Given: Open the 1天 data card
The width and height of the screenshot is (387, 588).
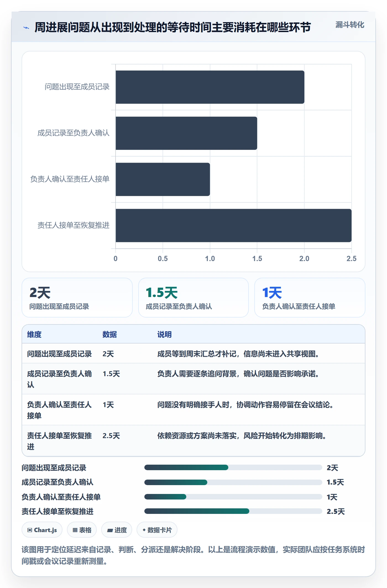Looking at the screenshot, I should [310, 298].
